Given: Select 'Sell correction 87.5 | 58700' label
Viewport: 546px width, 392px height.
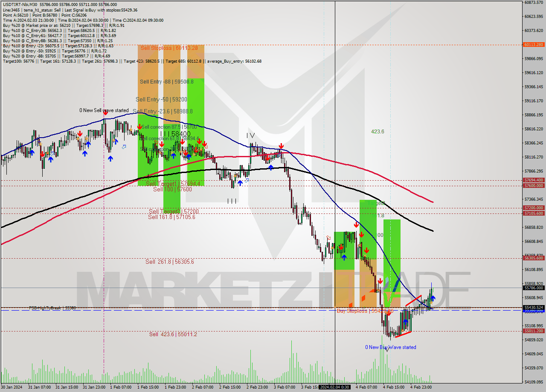Looking at the screenshot, I should 169,127.
